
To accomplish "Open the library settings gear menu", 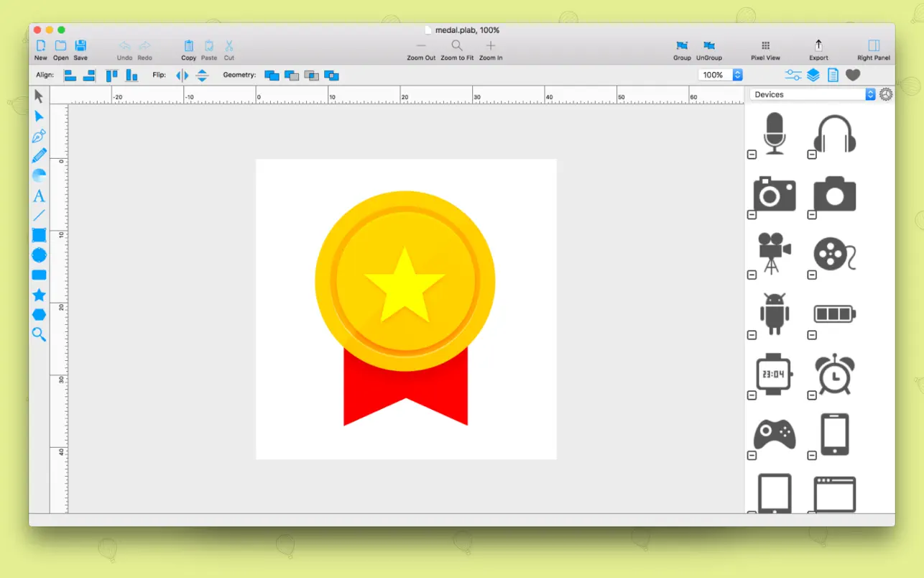I will click(886, 94).
